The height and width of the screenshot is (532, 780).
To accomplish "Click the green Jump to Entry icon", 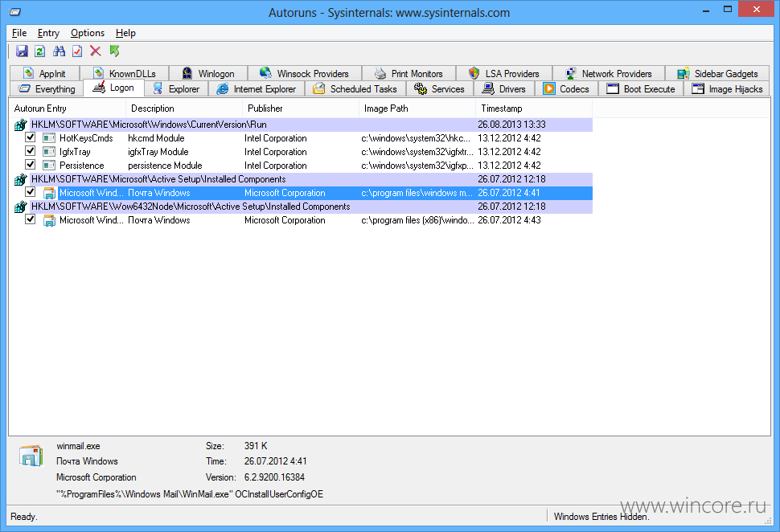I will pos(114,51).
